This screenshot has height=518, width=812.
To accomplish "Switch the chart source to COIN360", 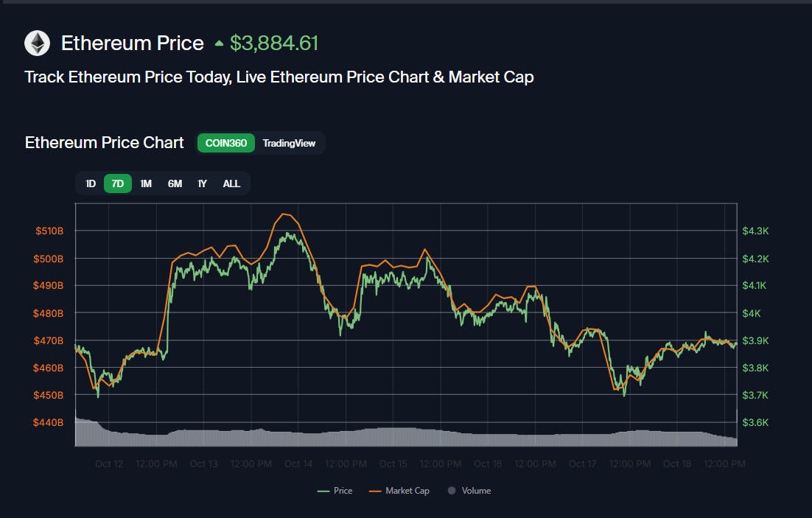I will click(x=226, y=143).
